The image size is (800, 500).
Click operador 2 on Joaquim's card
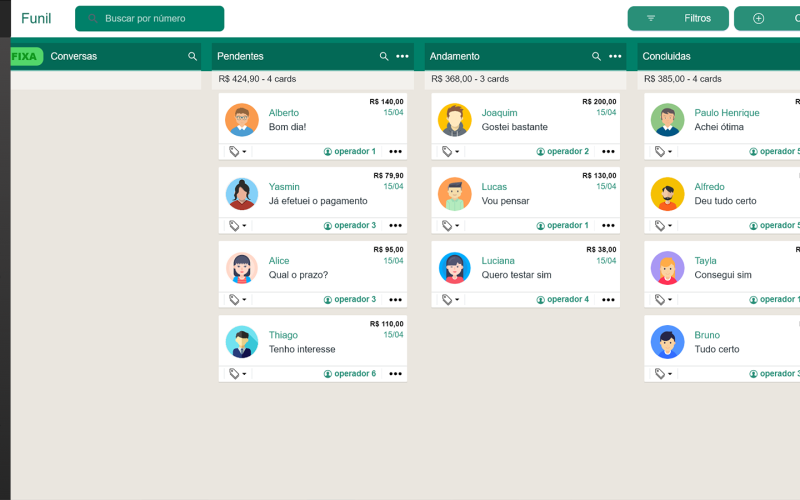pos(563,152)
